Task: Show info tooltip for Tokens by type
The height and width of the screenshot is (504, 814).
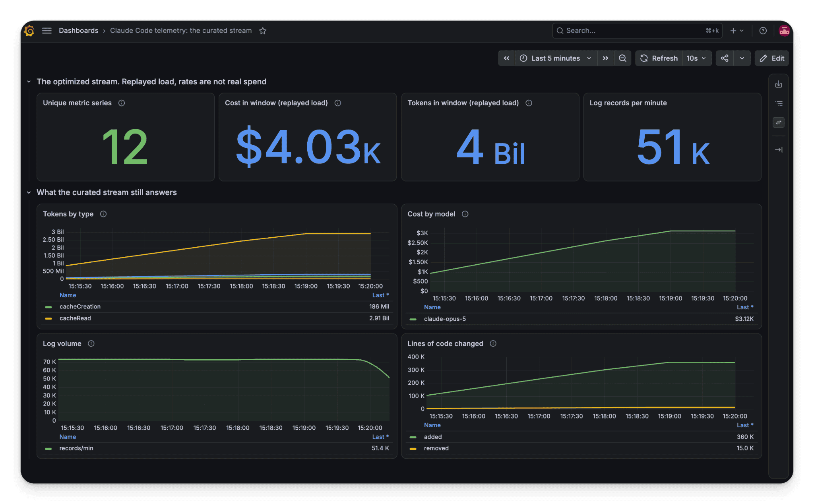Action: 103,214
